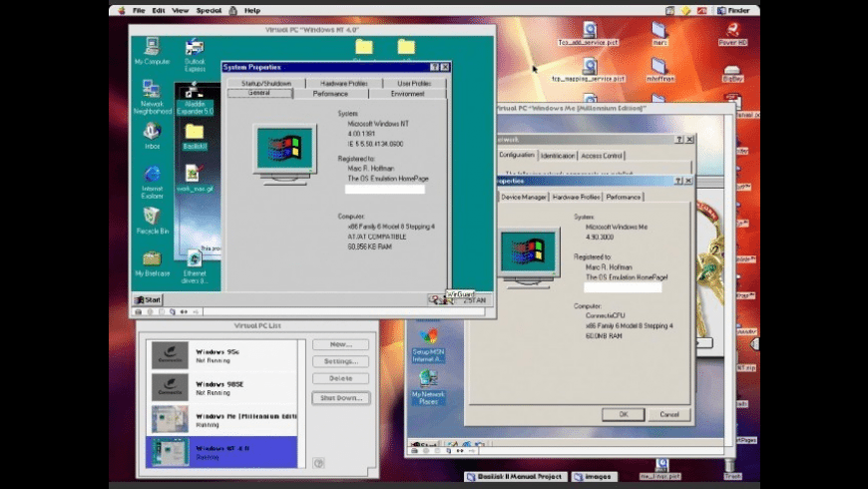
Task: Select the General tab in NT System Properties
Action: click(259, 93)
